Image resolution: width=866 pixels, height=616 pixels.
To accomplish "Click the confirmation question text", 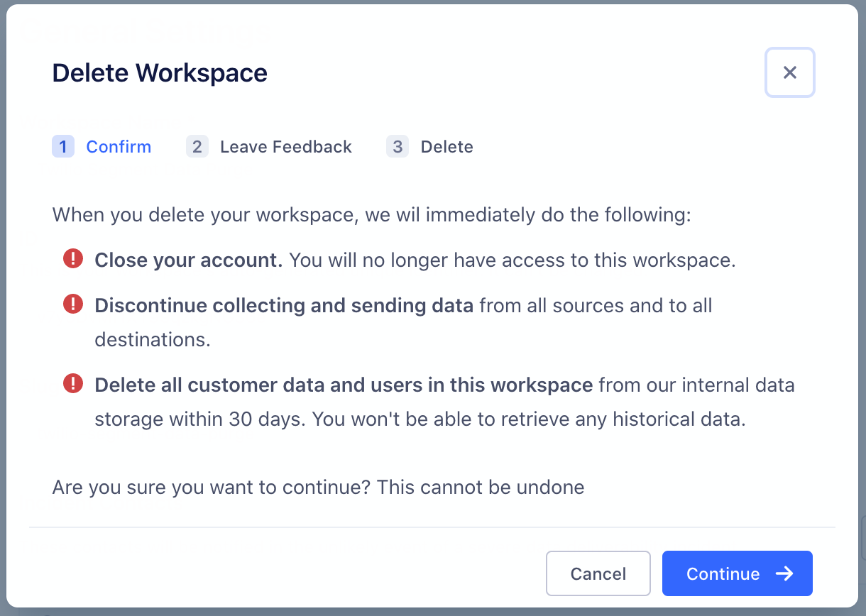I will pyautogui.click(x=317, y=487).
